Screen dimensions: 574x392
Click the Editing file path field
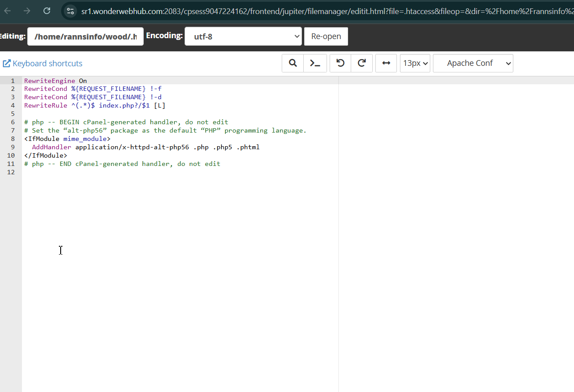point(85,36)
